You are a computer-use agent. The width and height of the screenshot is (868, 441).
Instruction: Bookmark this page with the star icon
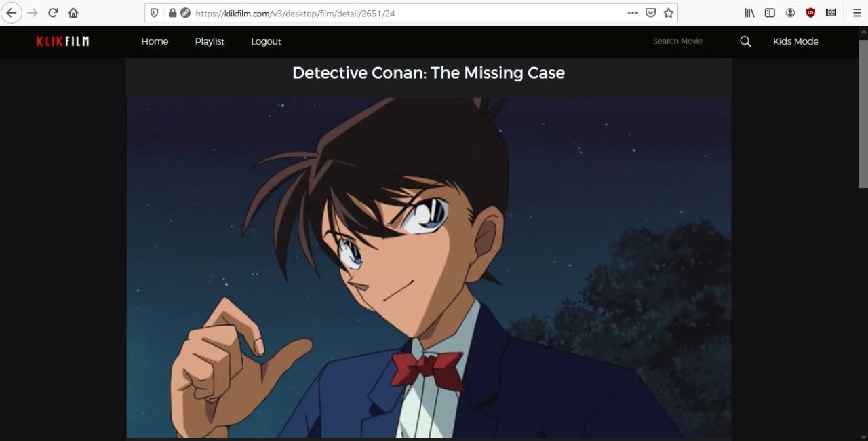point(669,13)
